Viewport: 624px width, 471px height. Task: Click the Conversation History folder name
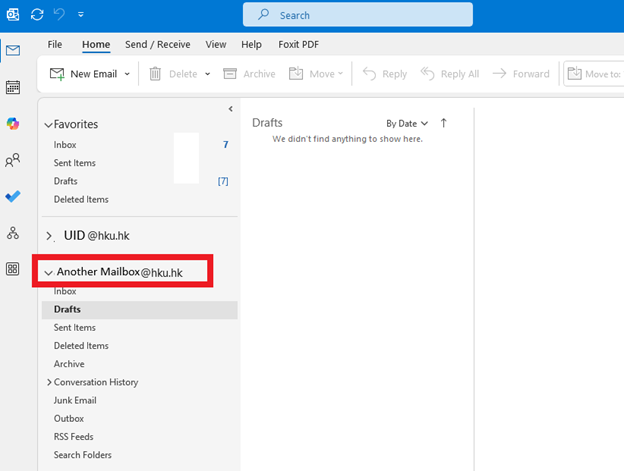(x=96, y=382)
